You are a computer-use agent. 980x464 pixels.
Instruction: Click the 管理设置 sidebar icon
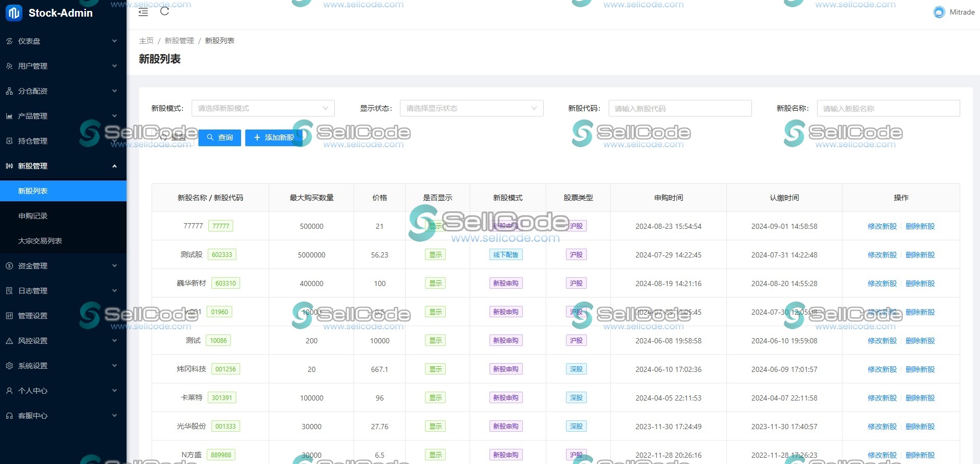pos(9,316)
